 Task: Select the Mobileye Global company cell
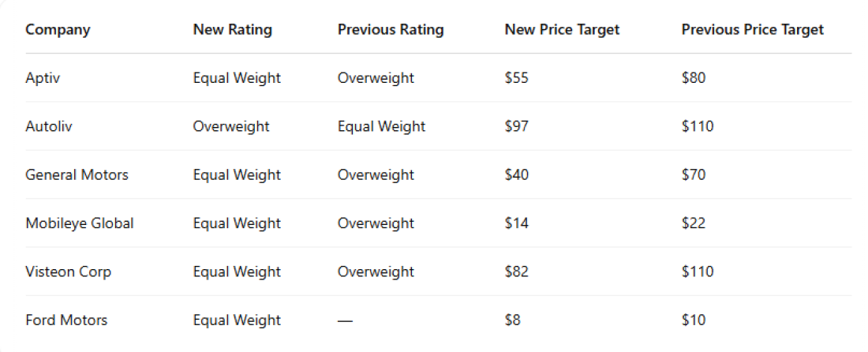pyautogui.click(x=80, y=223)
